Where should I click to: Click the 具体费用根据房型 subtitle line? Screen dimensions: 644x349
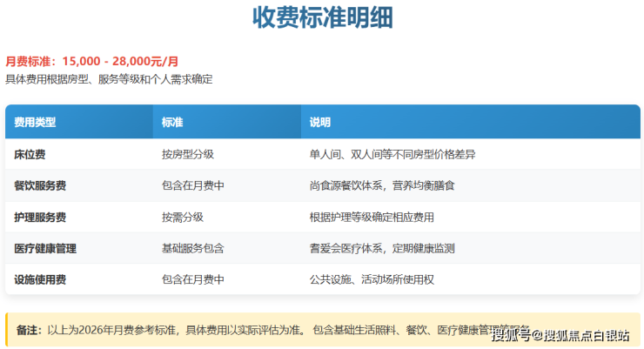[109, 79]
